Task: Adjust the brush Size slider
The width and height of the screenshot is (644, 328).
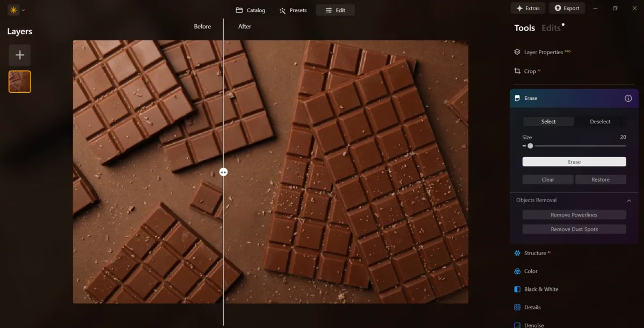Action: [x=531, y=145]
